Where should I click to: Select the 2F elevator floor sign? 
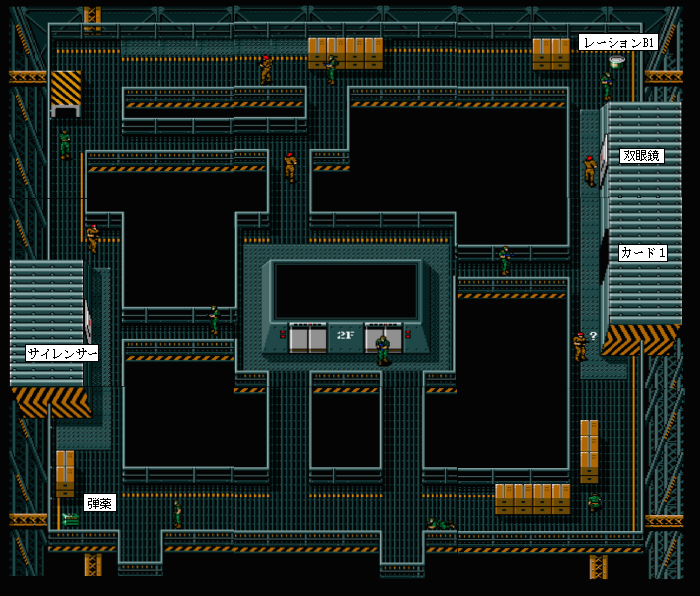click(346, 335)
